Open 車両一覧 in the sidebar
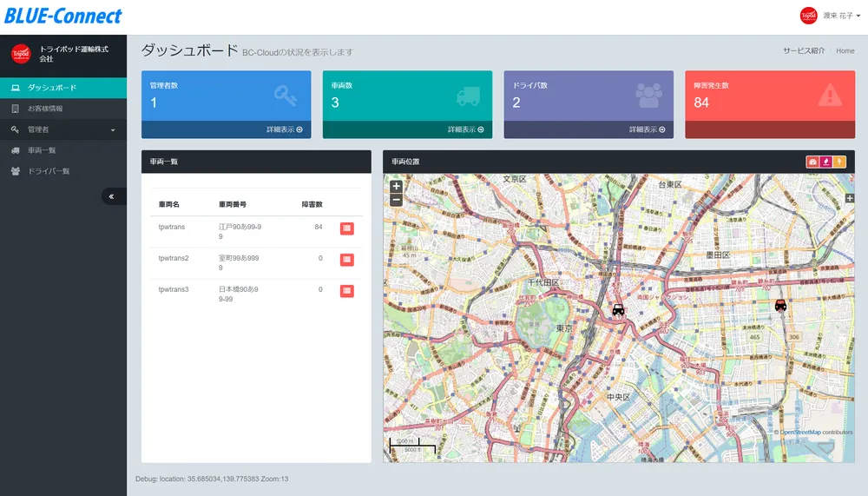868x496 pixels. tap(63, 150)
